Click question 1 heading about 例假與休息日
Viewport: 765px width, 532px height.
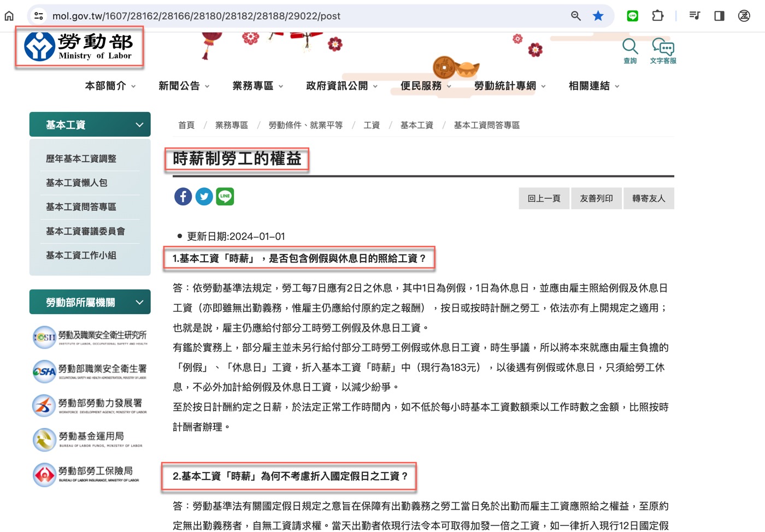point(299,258)
